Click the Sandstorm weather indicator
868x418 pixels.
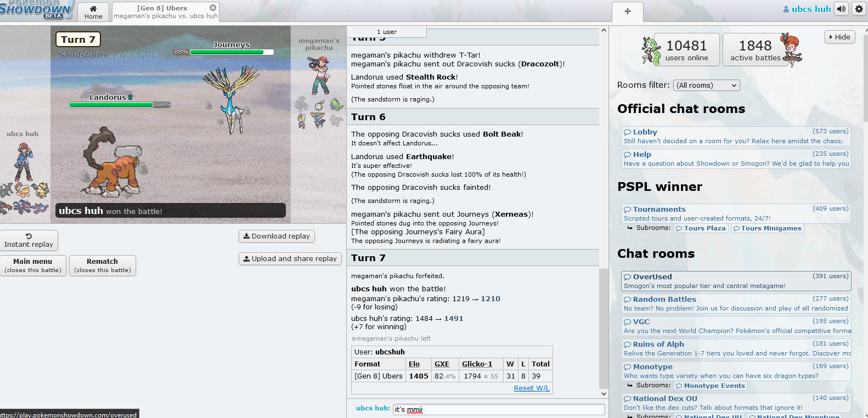[x=108, y=55]
